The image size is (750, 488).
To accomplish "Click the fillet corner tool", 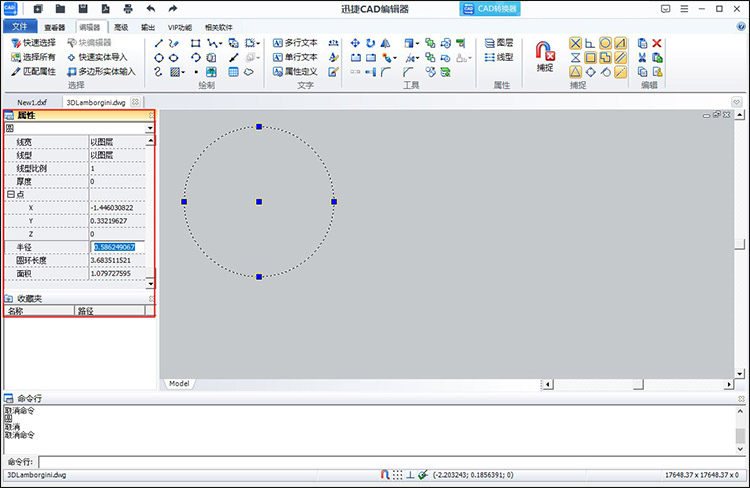I will point(386,72).
